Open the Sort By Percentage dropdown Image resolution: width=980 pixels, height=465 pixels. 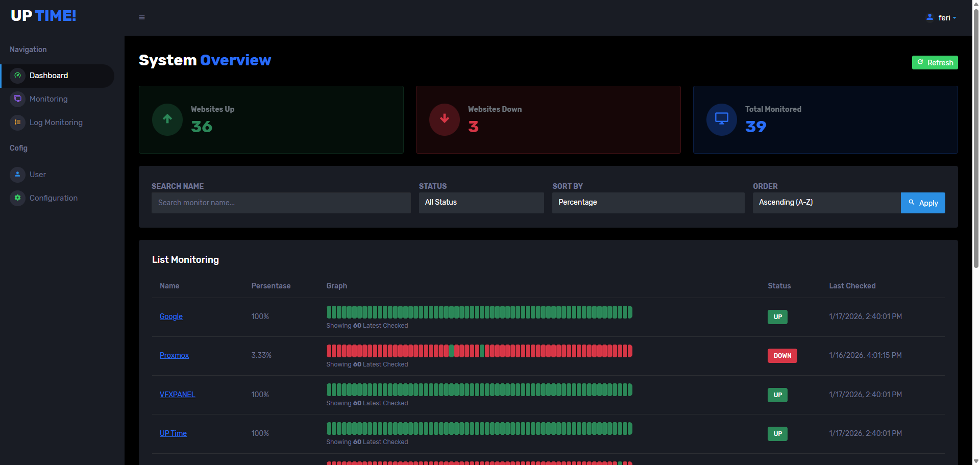648,203
